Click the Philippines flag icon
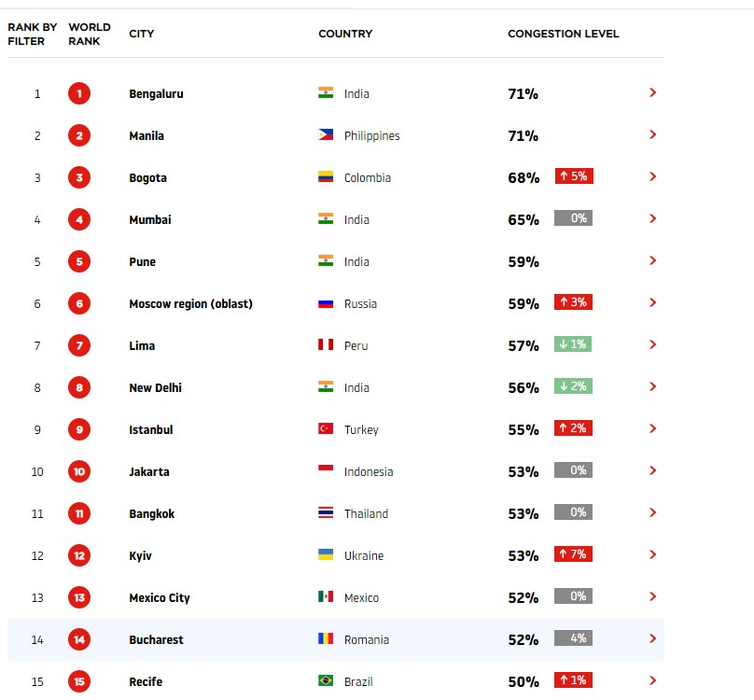Image resolution: width=754 pixels, height=700 pixels. coord(326,135)
